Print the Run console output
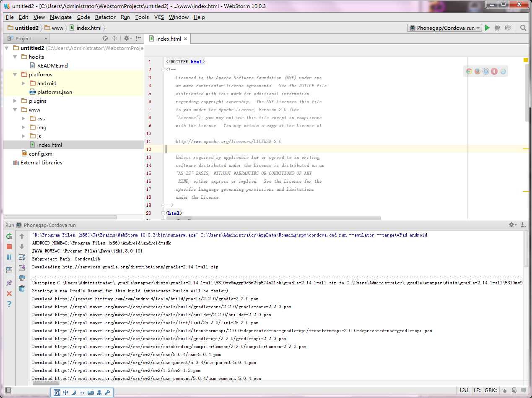Image resolution: width=532 pixels, height=398 pixels. (22, 278)
